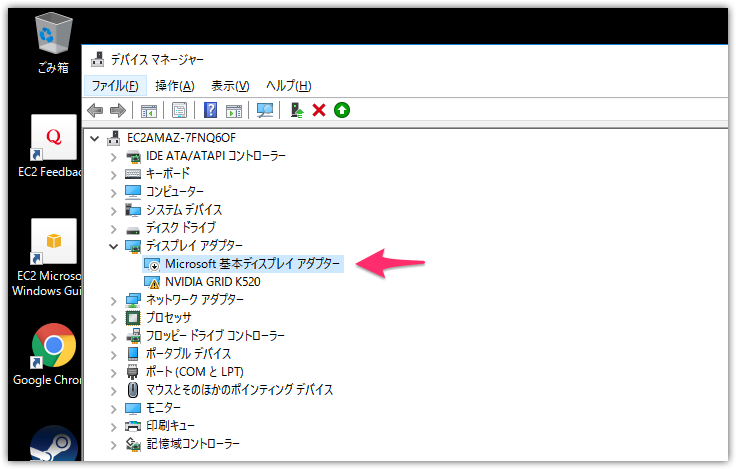The image size is (736, 469).
Task: Click the Properties sheet toolbar icon
Action: click(x=180, y=110)
